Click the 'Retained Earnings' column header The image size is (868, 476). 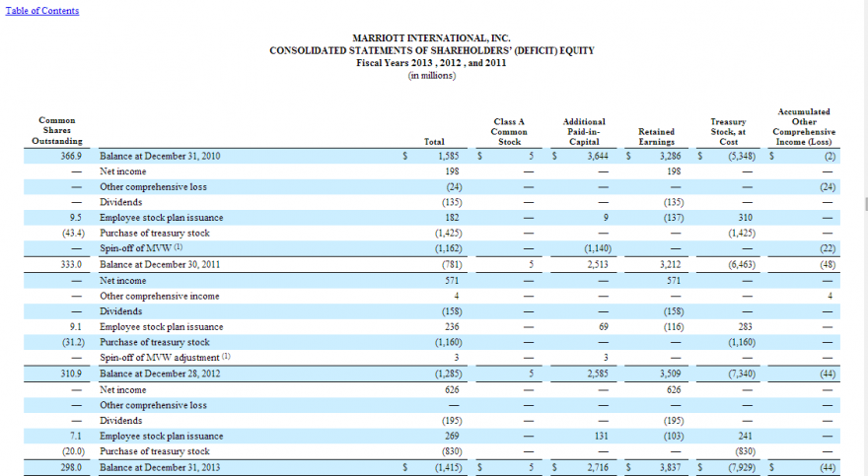[x=656, y=137]
